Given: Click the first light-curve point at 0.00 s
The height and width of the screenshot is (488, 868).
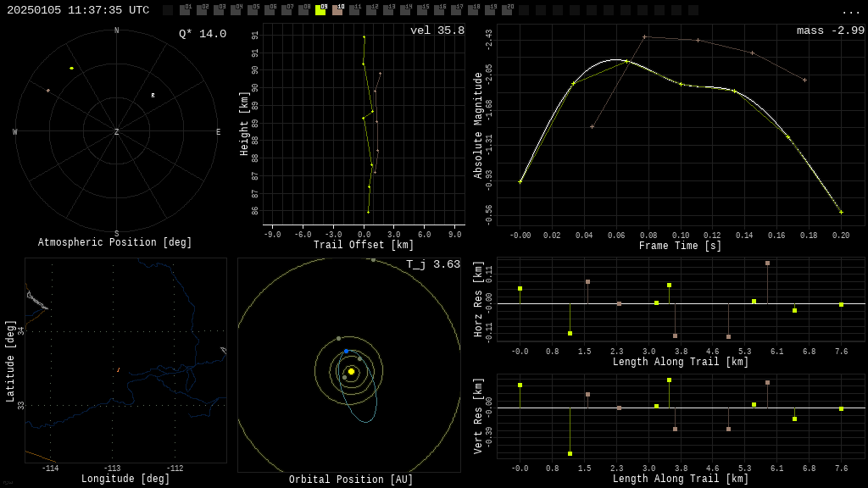Looking at the screenshot, I should 520,181.
